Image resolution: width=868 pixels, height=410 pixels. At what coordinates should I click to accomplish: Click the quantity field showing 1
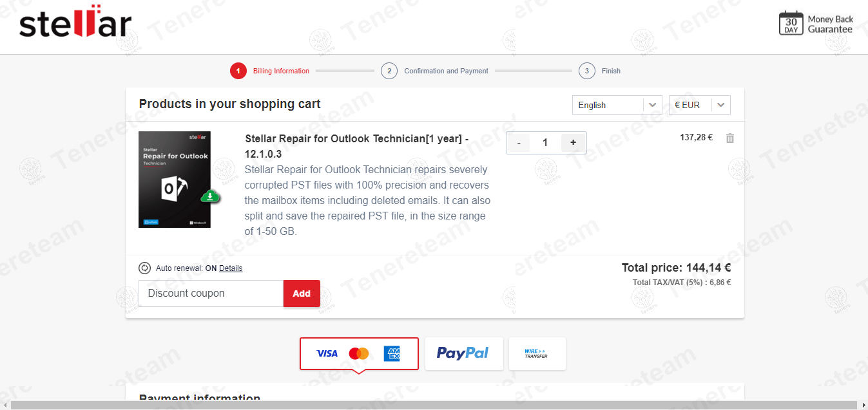[545, 143]
